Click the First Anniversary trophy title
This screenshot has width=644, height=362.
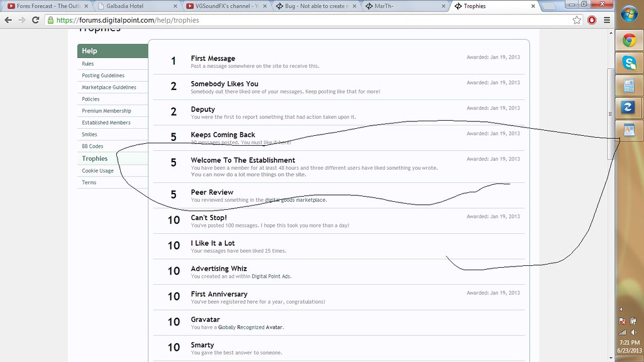219,294
